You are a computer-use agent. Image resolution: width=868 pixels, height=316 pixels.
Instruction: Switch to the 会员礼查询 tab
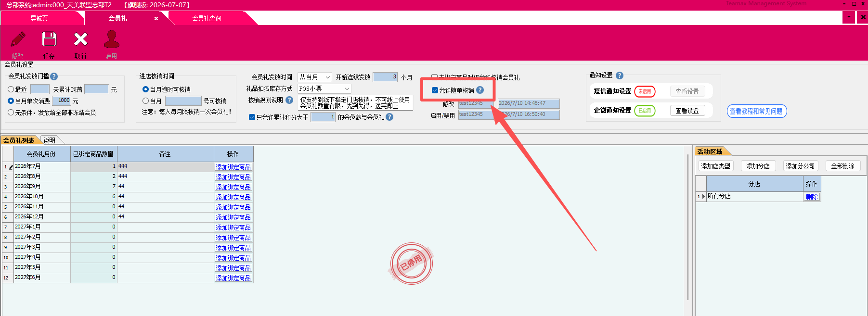click(x=207, y=18)
